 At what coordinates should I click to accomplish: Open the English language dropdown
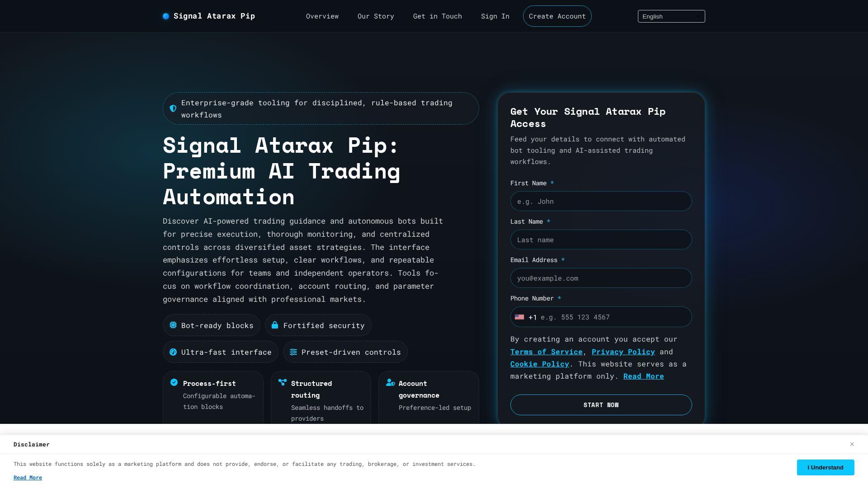tap(671, 16)
